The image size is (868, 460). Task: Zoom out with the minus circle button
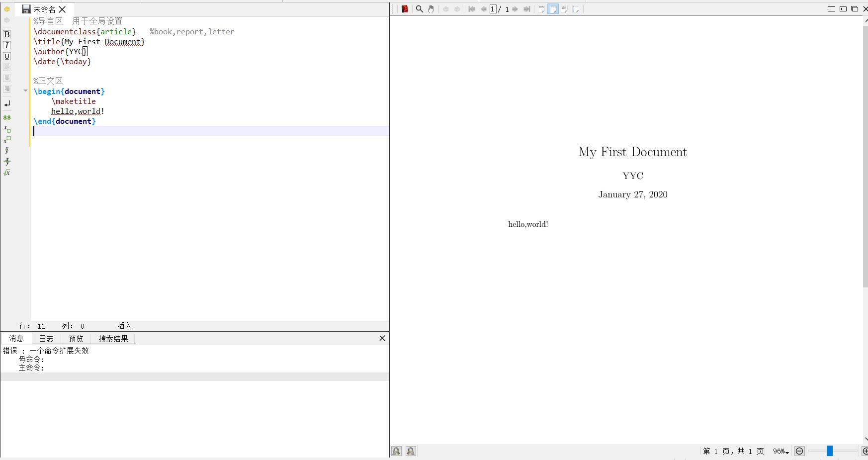coord(799,451)
